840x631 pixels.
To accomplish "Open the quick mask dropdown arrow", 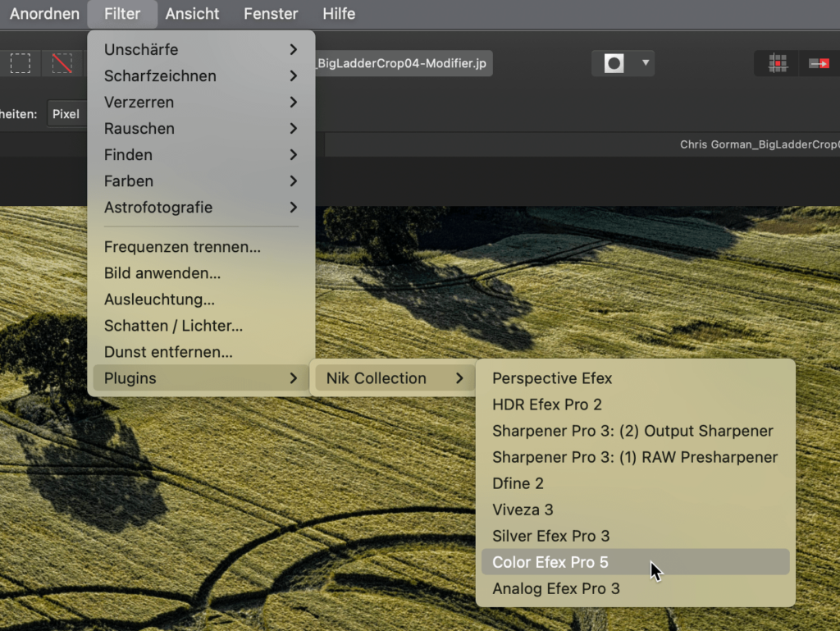I will pyautogui.click(x=646, y=62).
